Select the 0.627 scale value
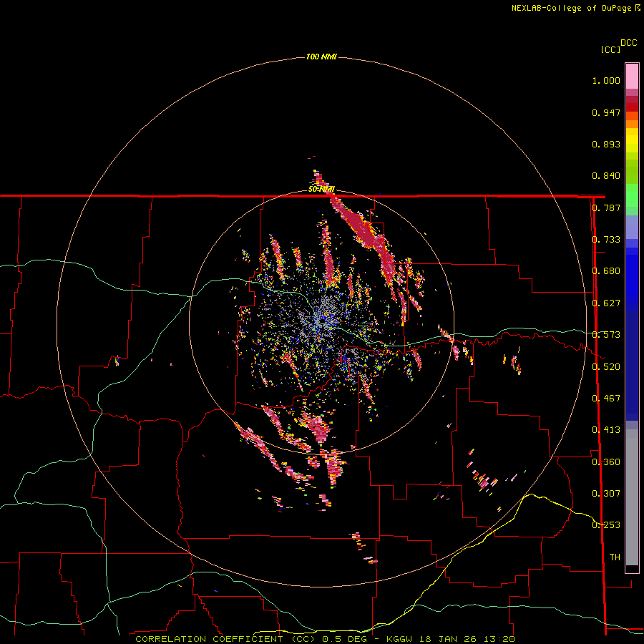 [606, 303]
